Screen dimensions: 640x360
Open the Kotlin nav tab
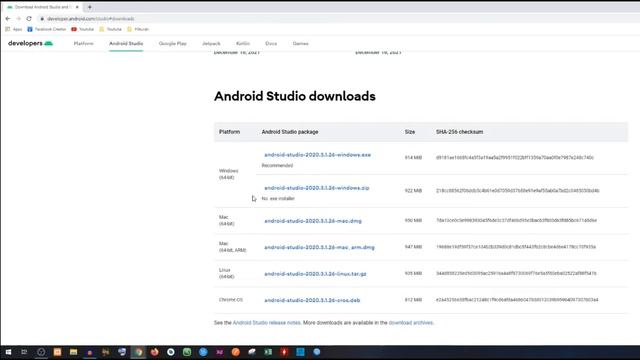[243, 43]
